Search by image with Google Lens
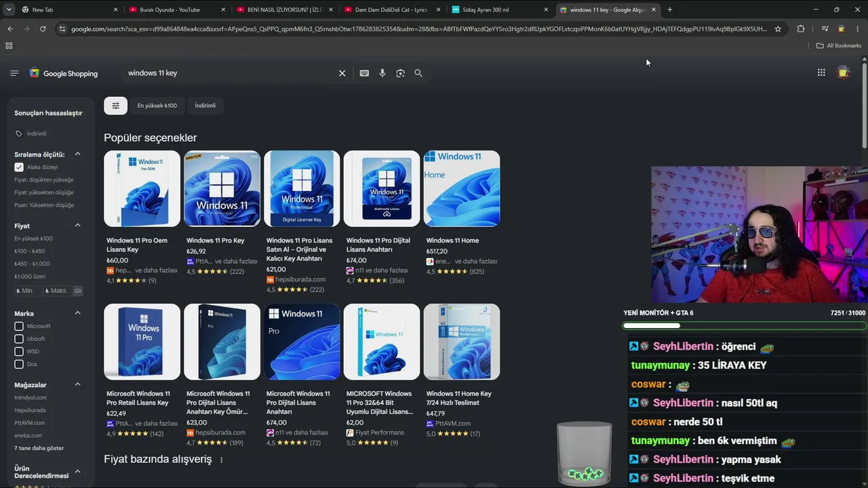Viewport: 868px width, 488px height. [400, 73]
